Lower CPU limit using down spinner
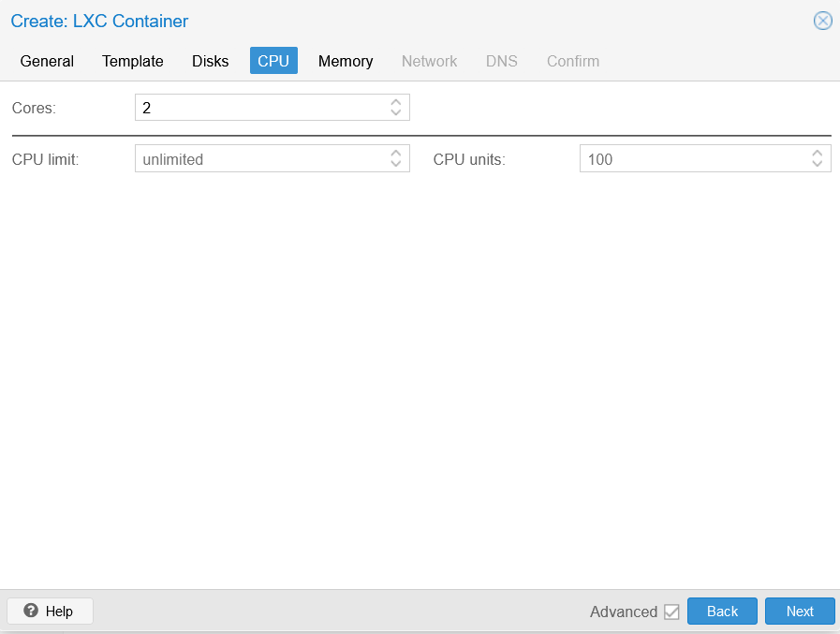Image resolution: width=840 pixels, height=634 pixels. pyautogui.click(x=396, y=164)
